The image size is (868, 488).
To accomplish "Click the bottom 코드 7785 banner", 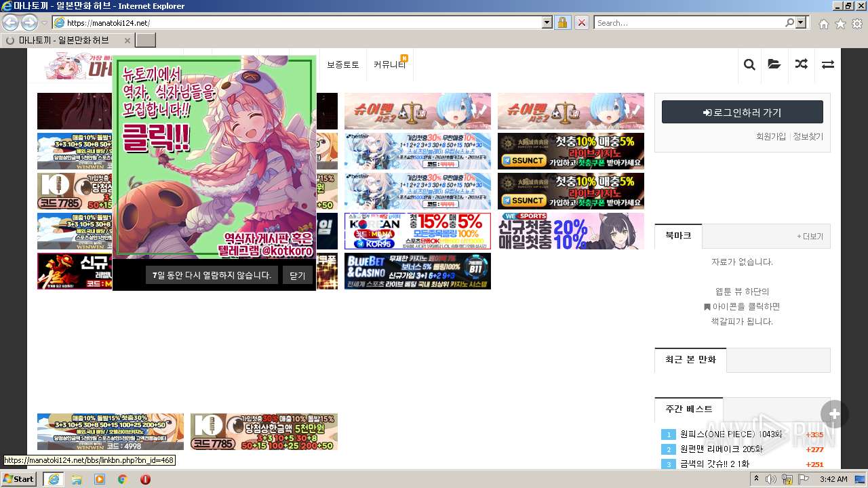I will [264, 432].
